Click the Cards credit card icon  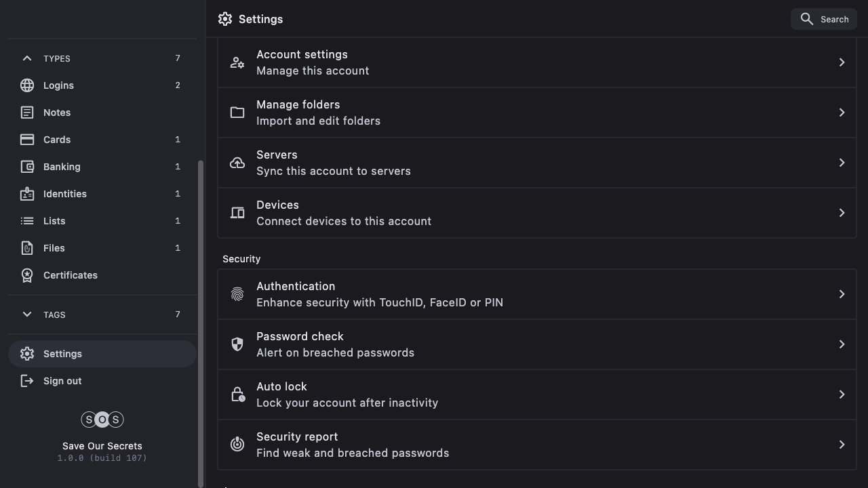click(x=27, y=140)
